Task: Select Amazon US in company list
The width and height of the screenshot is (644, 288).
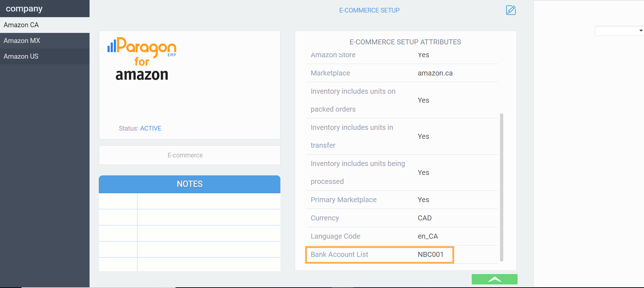Action: tap(45, 57)
